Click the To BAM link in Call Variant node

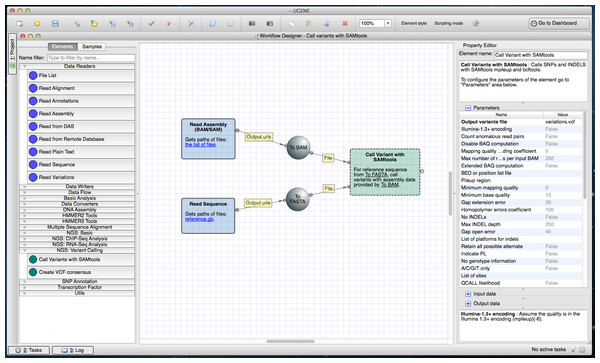click(390, 185)
